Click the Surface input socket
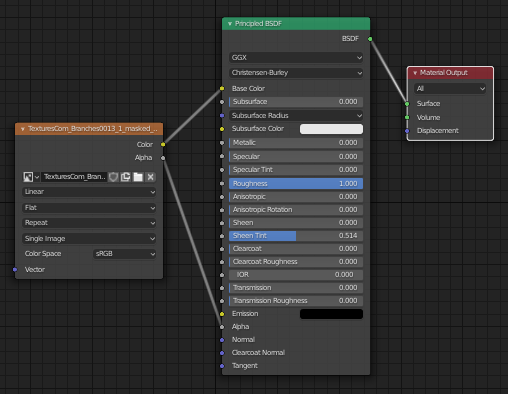The height and width of the screenshot is (394, 508). [x=407, y=104]
